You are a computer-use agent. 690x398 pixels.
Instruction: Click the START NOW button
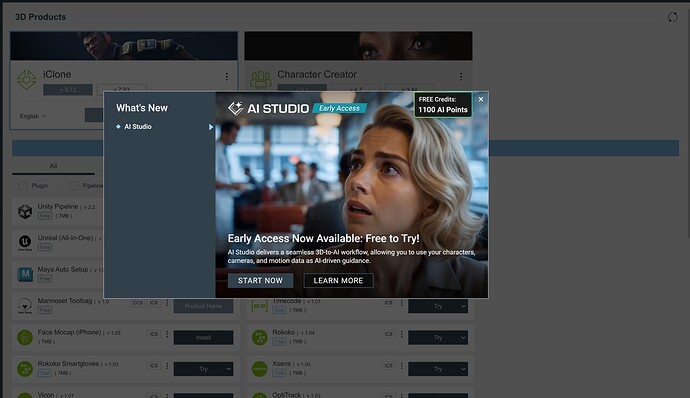pyautogui.click(x=261, y=280)
